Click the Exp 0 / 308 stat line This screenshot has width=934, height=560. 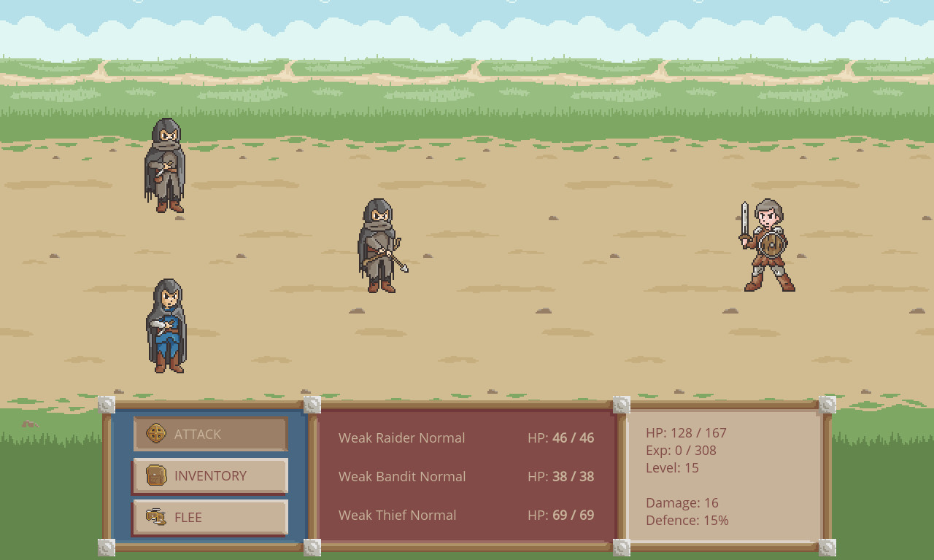pos(681,450)
